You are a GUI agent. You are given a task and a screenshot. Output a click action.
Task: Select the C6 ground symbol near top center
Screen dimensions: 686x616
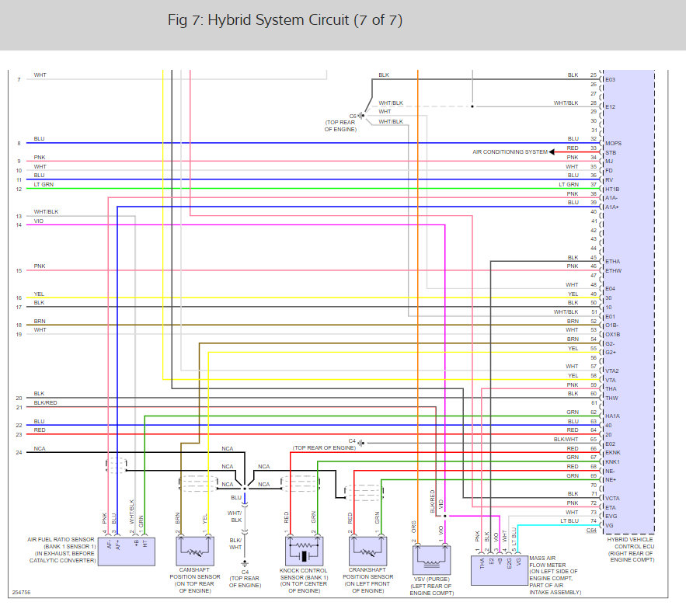click(361, 116)
